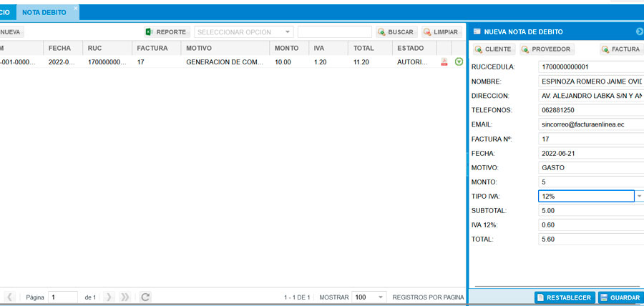Click the Restablecer button
This screenshot has height=306, width=644.
click(564, 297)
